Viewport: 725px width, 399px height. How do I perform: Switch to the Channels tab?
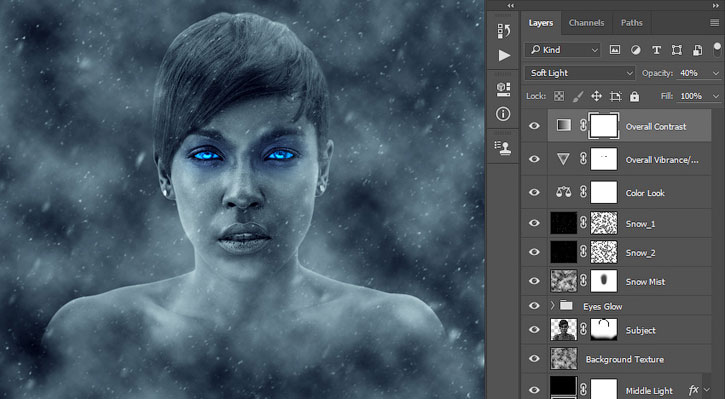coord(586,23)
